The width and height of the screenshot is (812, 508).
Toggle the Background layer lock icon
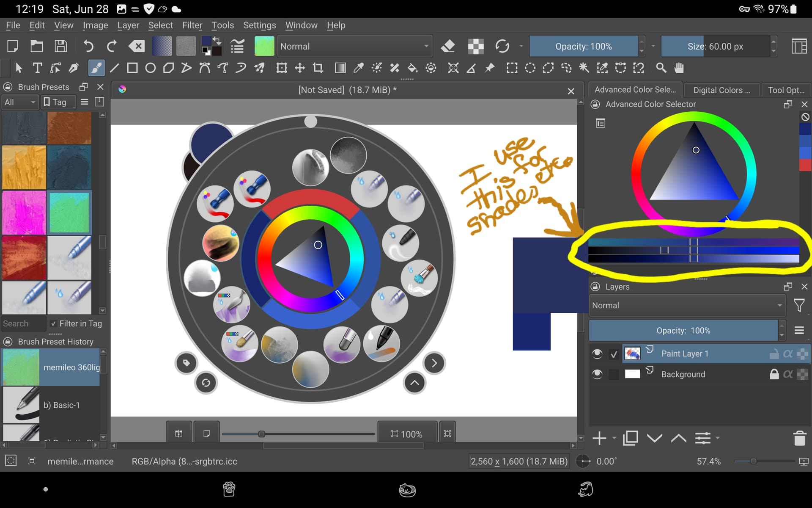click(774, 374)
